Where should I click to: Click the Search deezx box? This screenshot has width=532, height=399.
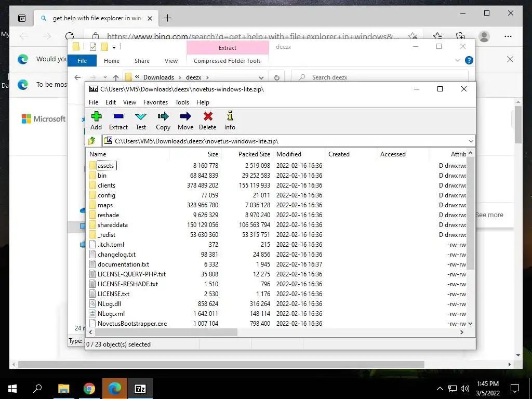pyautogui.click(x=380, y=77)
